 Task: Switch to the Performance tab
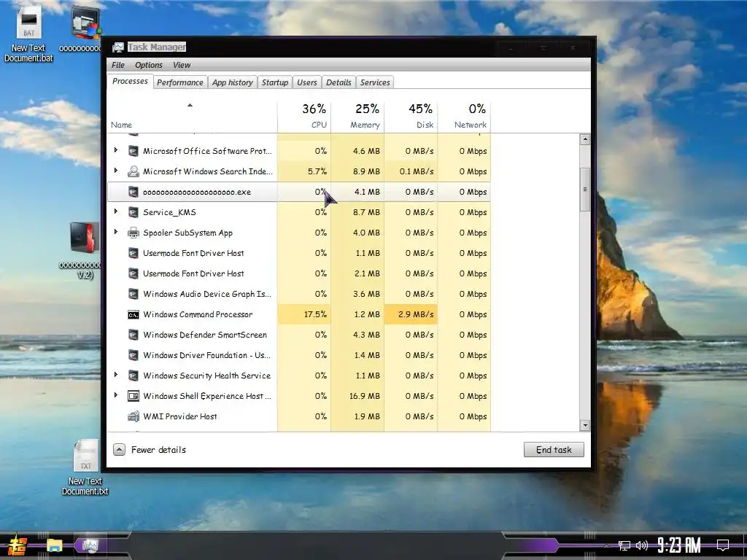point(180,82)
